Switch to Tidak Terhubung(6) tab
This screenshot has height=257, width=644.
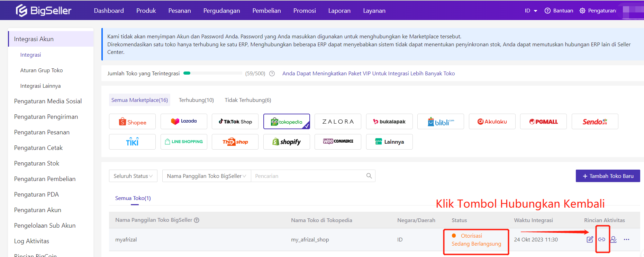(x=248, y=100)
